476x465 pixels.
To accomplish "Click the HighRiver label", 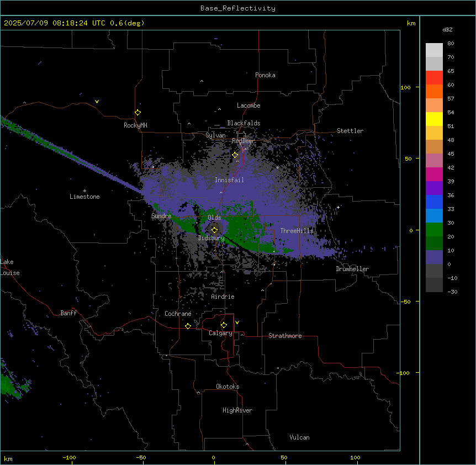I will (x=237, y=410).
